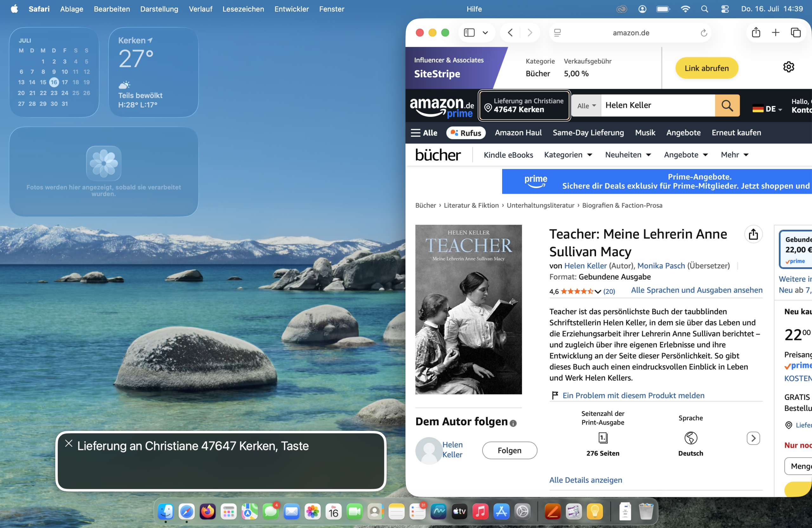Show Safari tab overview
812x528 pixels.
[796, 32]
